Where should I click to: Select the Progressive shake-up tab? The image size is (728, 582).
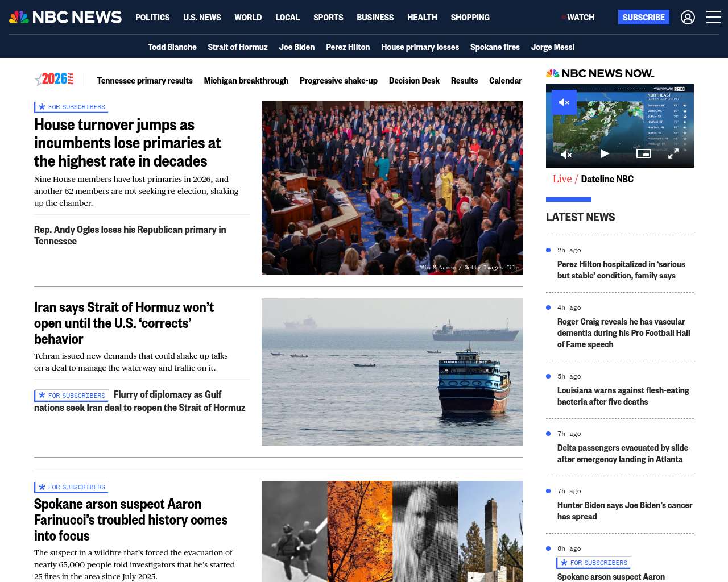pyautogui.click(x=338, y=81)
